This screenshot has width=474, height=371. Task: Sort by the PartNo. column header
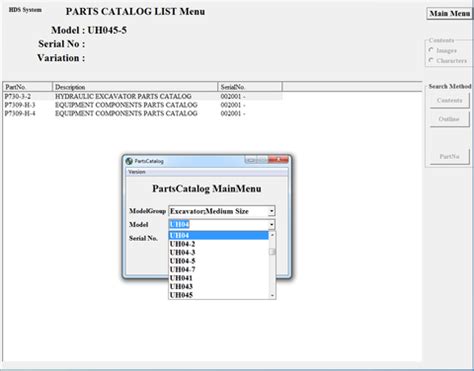tap(28, 87)
